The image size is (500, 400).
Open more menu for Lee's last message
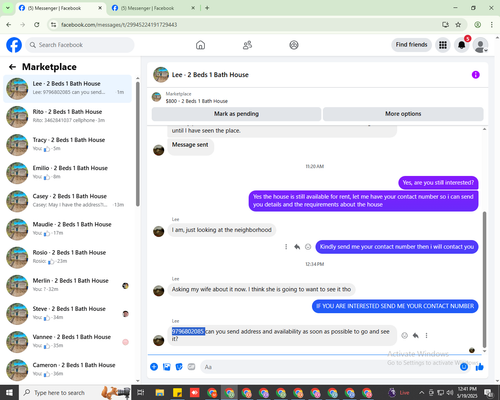point(426,335)
